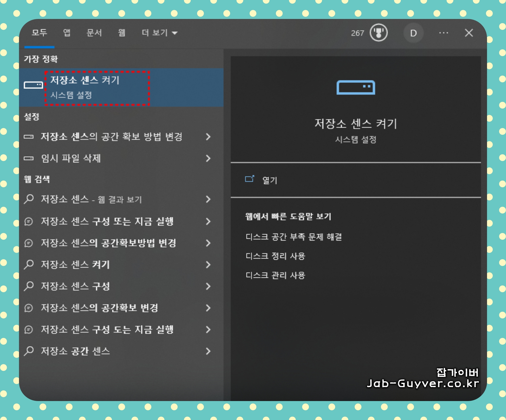Open 디스크 정리 사용 help link

[275, 256]
